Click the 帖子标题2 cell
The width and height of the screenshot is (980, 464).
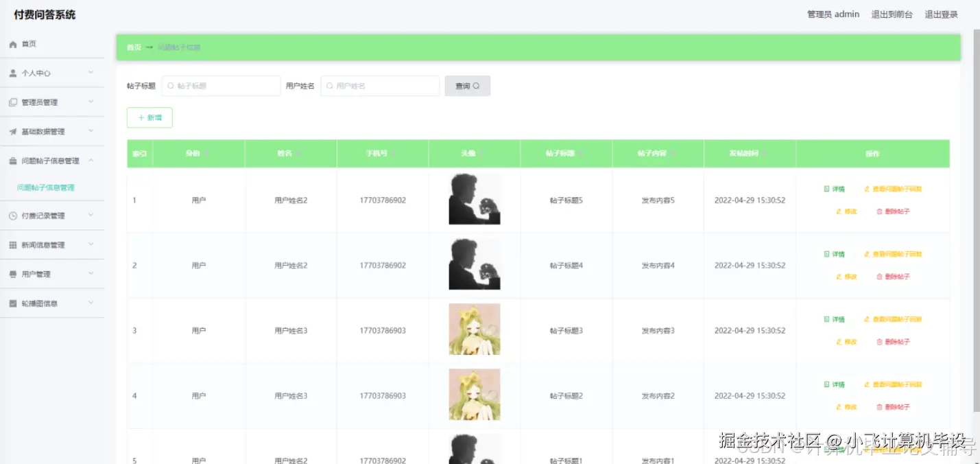click(x=566, y=396)
